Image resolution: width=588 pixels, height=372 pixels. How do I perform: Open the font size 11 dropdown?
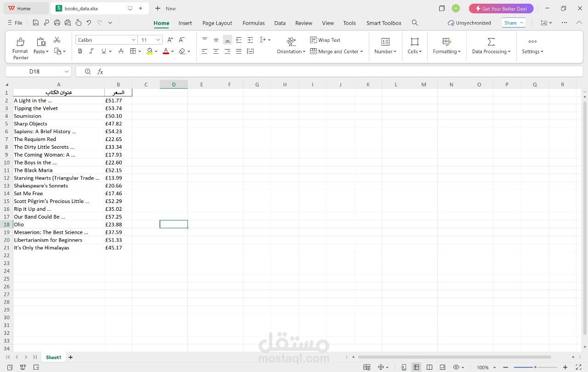pos(158,40)
